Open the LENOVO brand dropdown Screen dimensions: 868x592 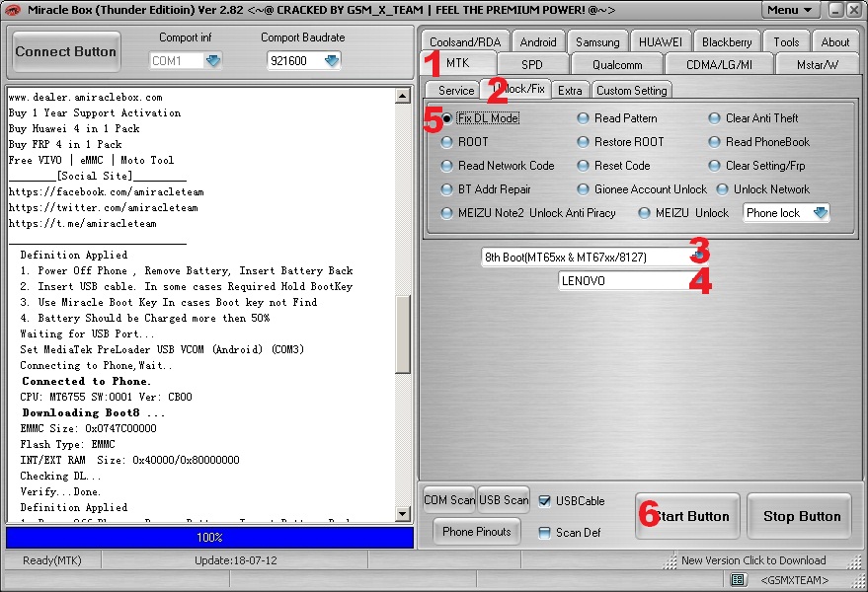point(700,281)
